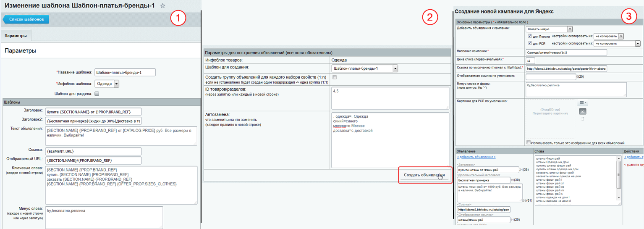Click the Создать объявления button
Image resolution: width=644 pixels, height=229 pixels.
[x=424, y=175]
